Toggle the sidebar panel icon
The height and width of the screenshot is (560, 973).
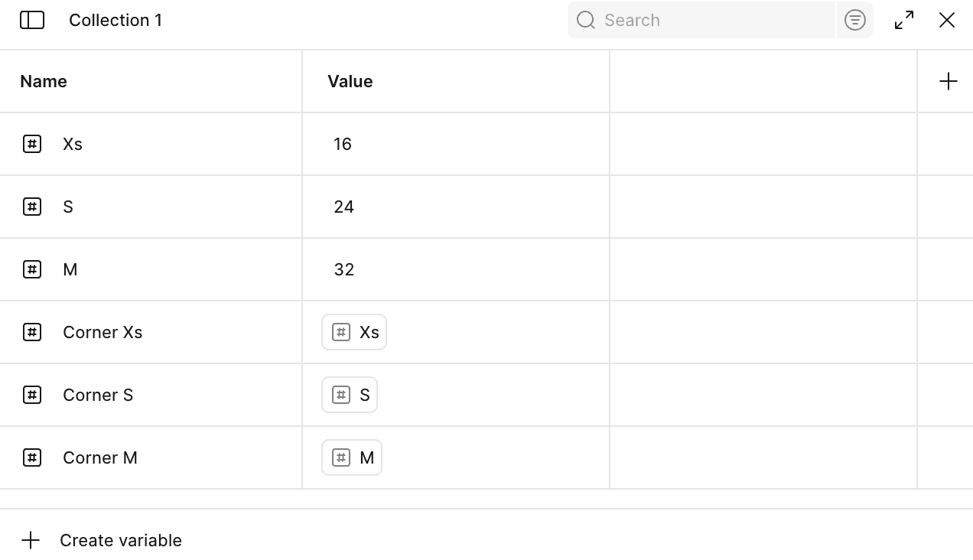32,20
